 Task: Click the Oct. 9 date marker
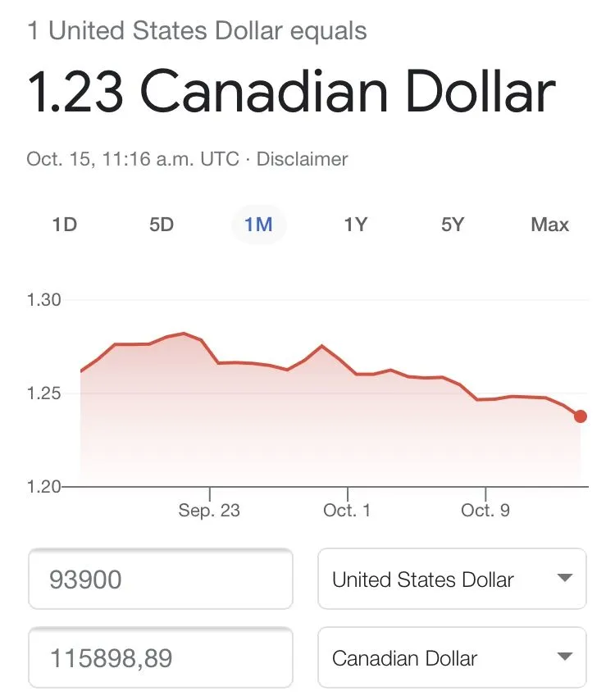[x=485, y=511]
